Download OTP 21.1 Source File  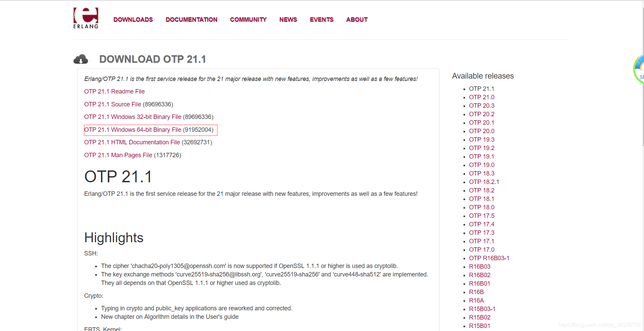tap(112, 104)
